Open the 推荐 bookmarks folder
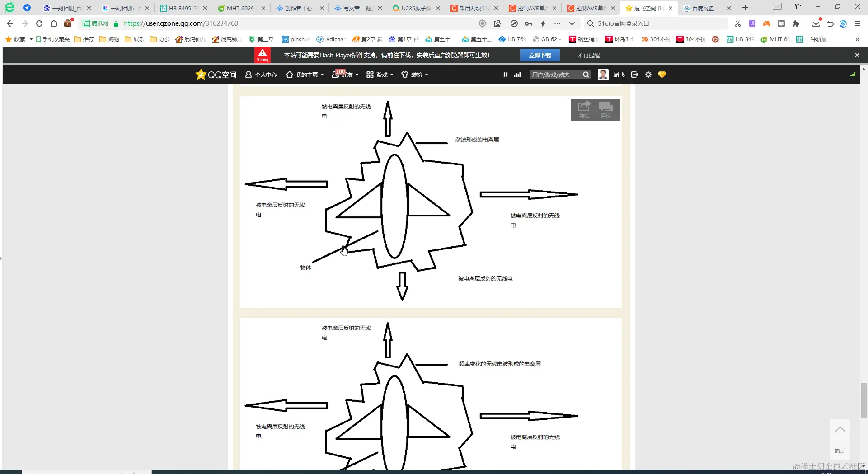The image size is (868, 474). pyautogui.click(x=84, y=39)
